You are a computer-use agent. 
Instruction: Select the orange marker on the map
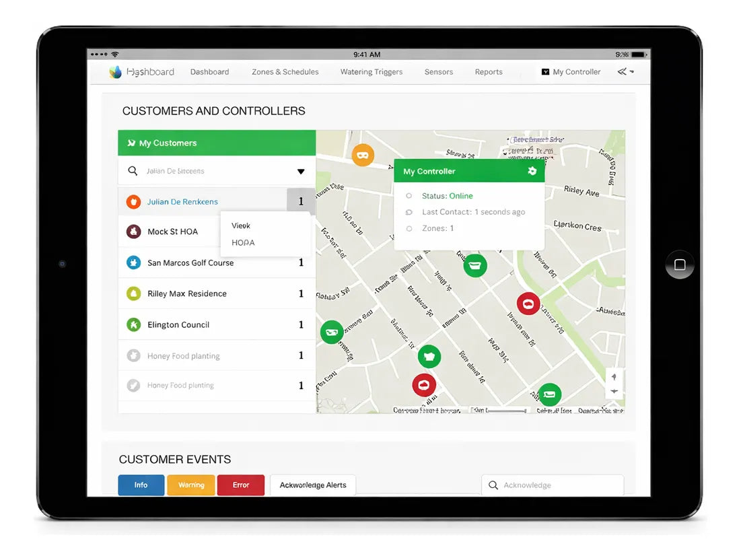point(363,155)
